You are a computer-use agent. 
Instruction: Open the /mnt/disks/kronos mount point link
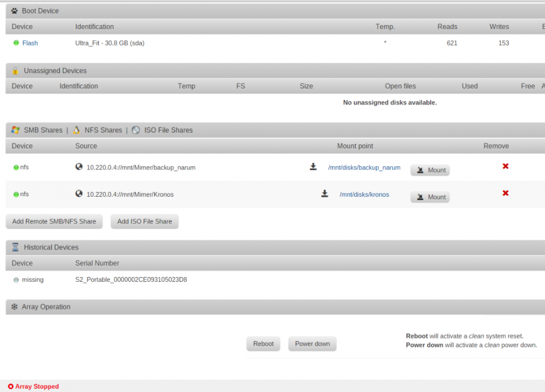click(364, 195)
